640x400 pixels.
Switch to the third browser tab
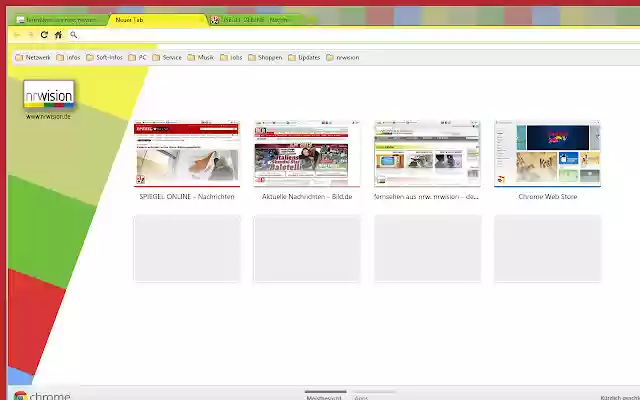254,19
